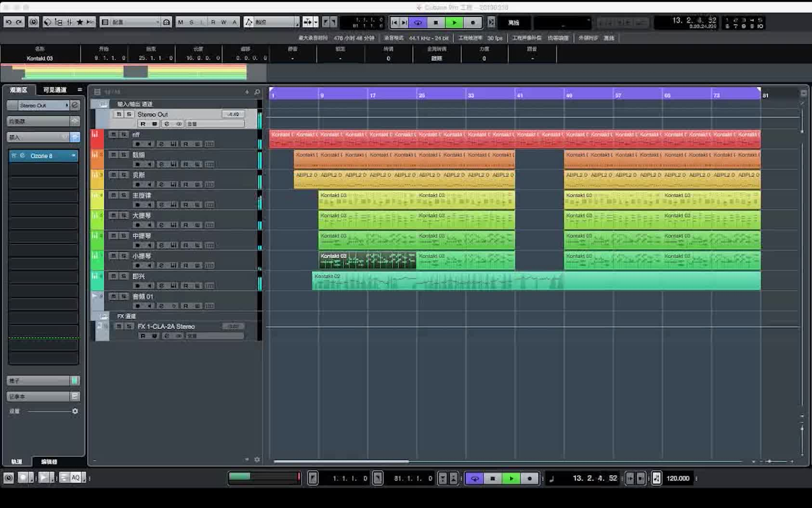Stop playback in the top transport
The width and height of the screenshot is (812, 508).
point(436,22)
